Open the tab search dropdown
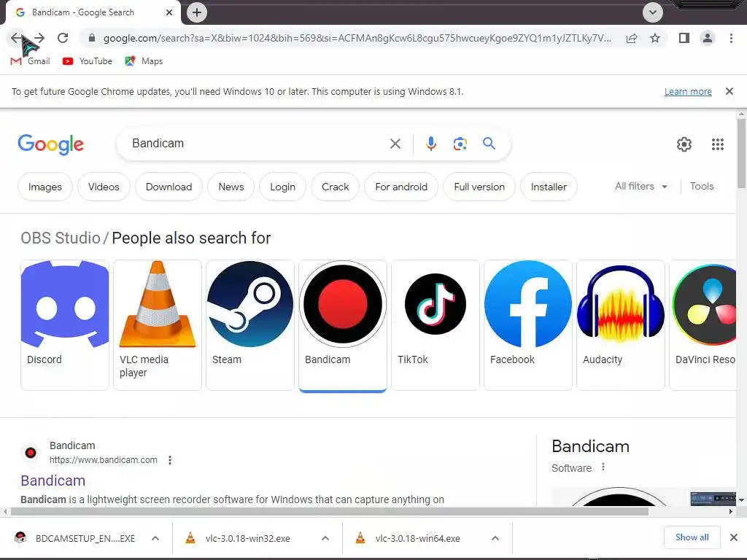 [653, 12]
